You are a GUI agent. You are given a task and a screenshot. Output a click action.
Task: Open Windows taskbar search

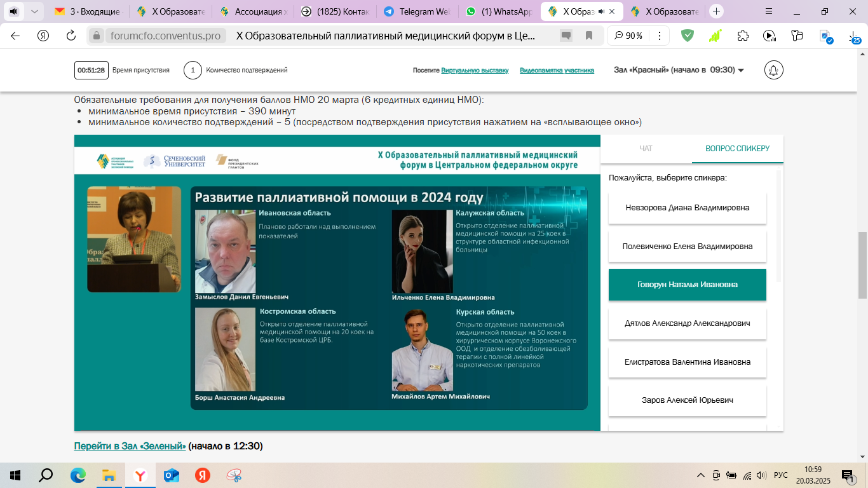pos(46,475)
